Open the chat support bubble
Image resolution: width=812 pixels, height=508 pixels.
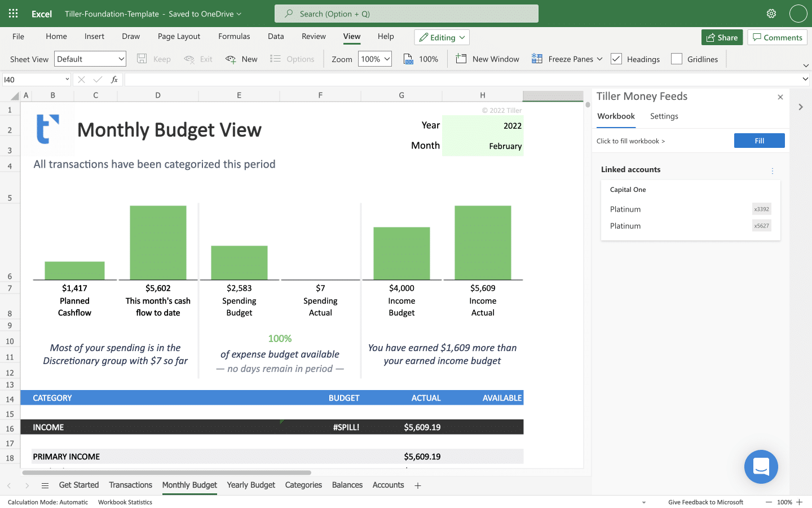point(761,467)
